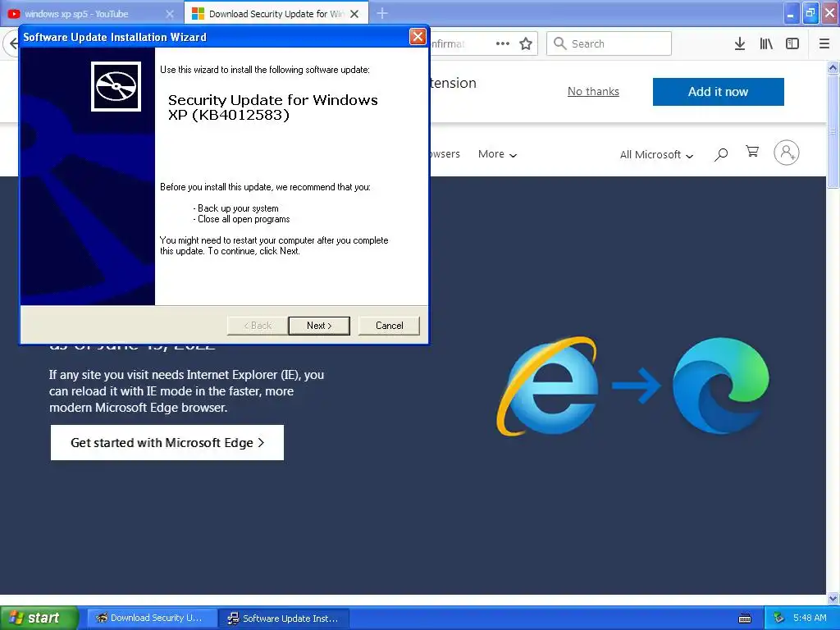Switch to Download Security U... taskbar item

(152, 618)
